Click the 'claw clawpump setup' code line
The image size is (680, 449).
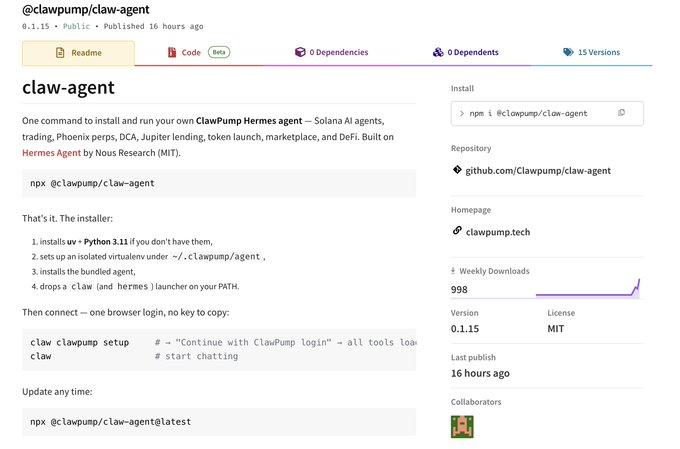(x=80, y=343)
